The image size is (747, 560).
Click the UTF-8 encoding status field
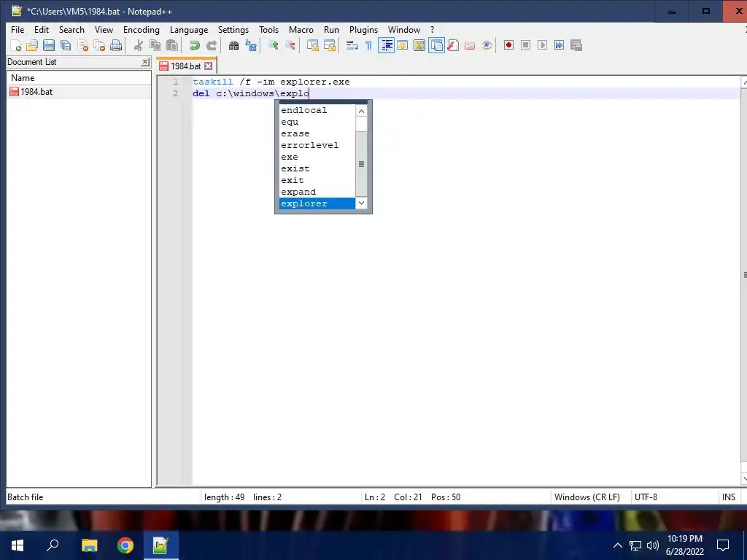click(x=673, y=497)
